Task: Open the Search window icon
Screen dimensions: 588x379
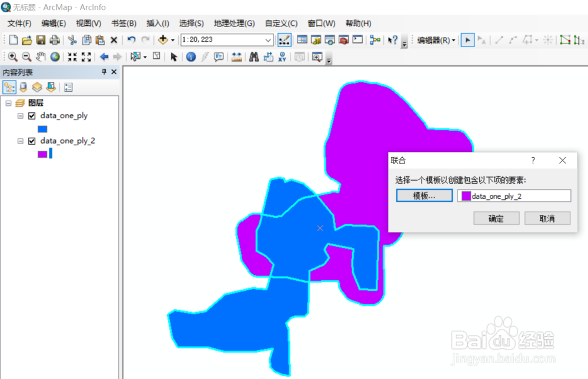Action: pyautogui.click(x=330, y=40)
